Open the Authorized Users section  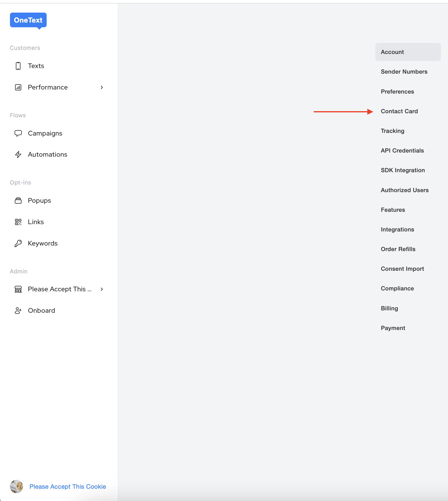pyautogui.click(x=405, y=190)
